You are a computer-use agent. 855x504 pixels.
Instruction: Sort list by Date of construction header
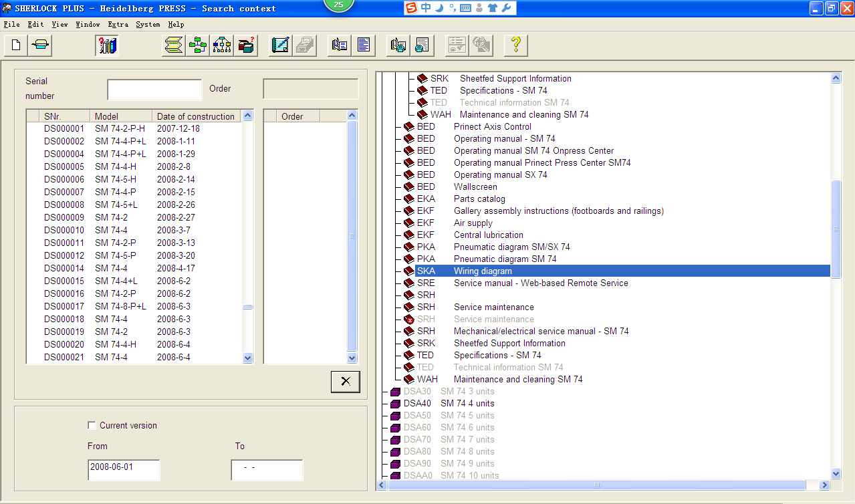pyautogui.click(x=195, y=116)
